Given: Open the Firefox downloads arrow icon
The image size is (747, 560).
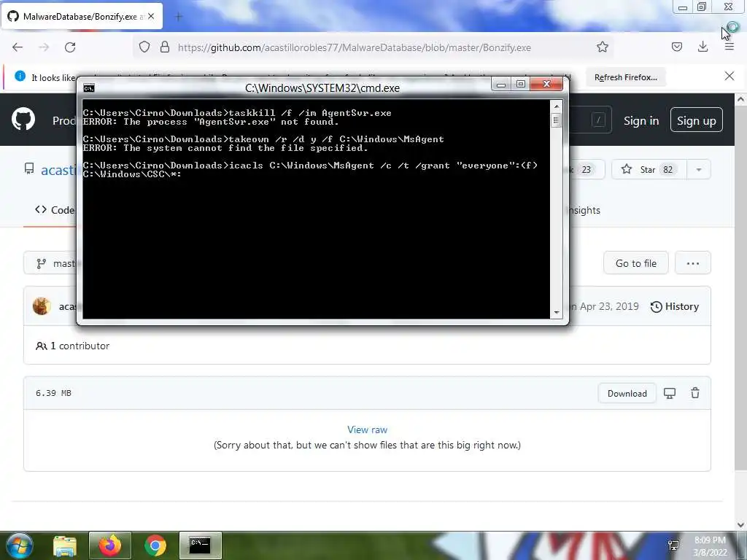Looking at the screenshot, I should [703, 47].
